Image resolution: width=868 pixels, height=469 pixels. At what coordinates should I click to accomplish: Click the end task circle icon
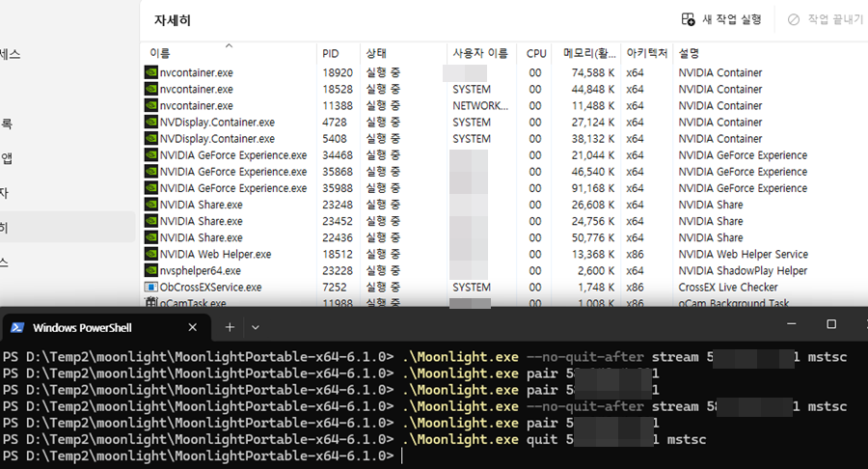tap(794, 20)
